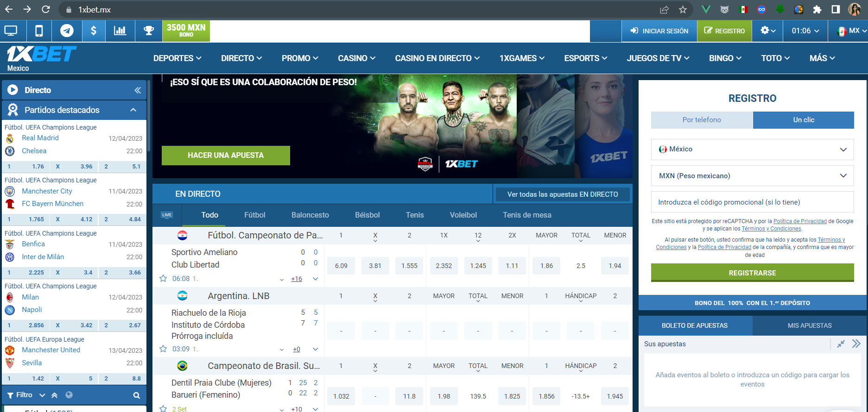Click the globe icon in Filtro bar
Image resolution: width=868 pixels, height=412 pixels.
[x=69, y=395]
